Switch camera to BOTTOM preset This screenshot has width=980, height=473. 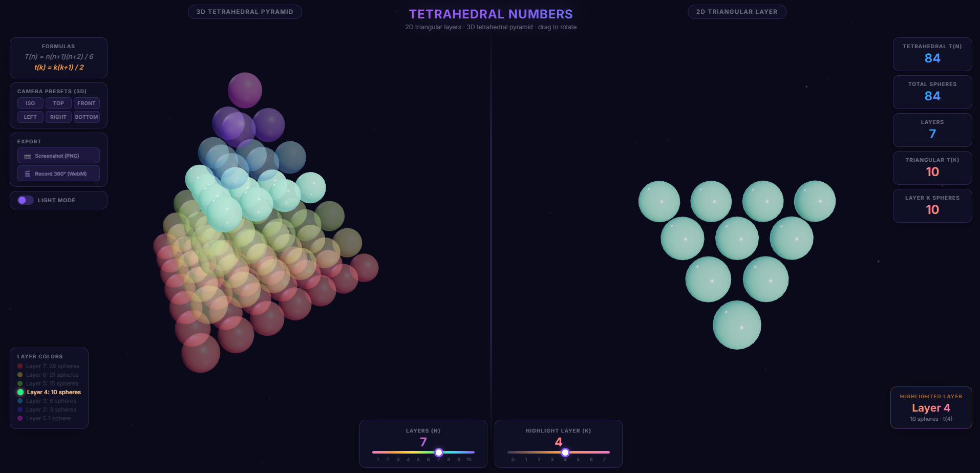click(x=87, y=117)
